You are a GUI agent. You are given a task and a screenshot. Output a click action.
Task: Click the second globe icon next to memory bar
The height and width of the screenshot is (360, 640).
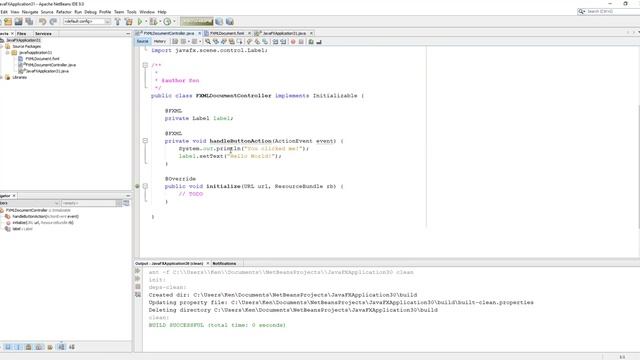tap(229, 21)
